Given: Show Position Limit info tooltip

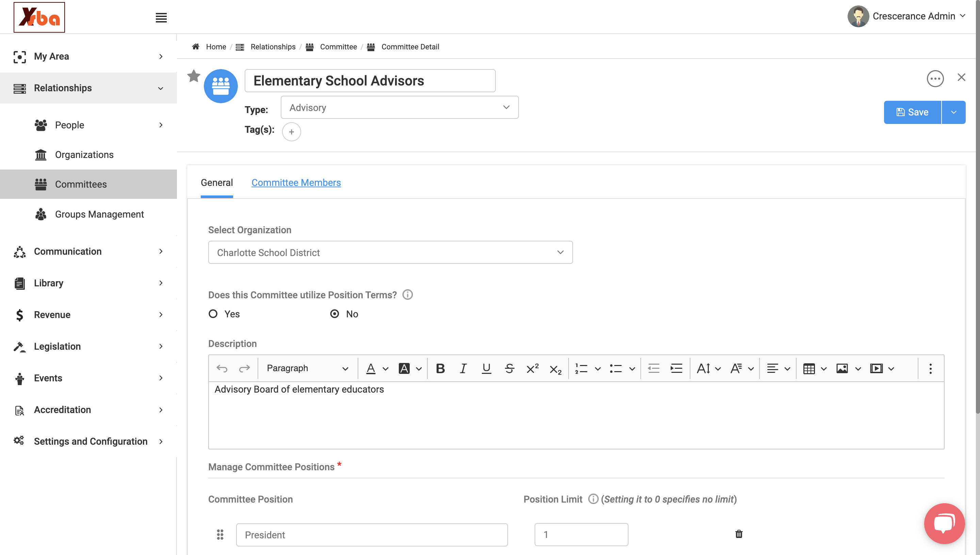Looking at the screenshot, I should click(x=593, y=499).
